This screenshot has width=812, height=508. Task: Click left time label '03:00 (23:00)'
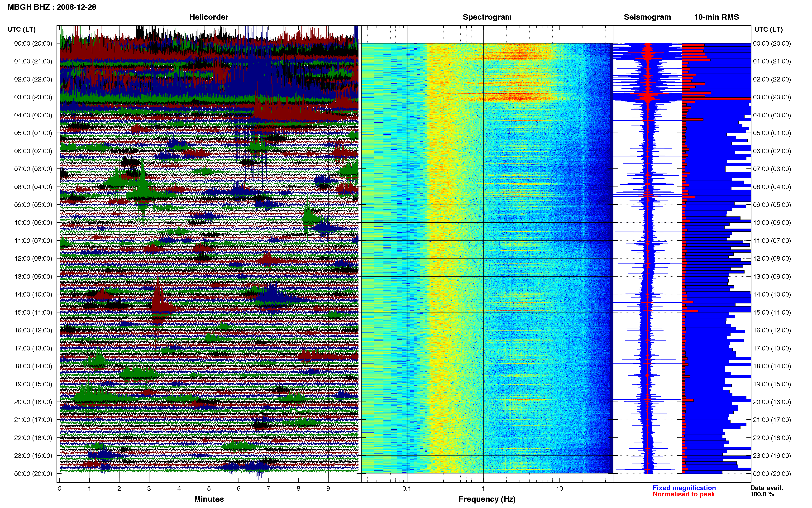tap(33, 97)
